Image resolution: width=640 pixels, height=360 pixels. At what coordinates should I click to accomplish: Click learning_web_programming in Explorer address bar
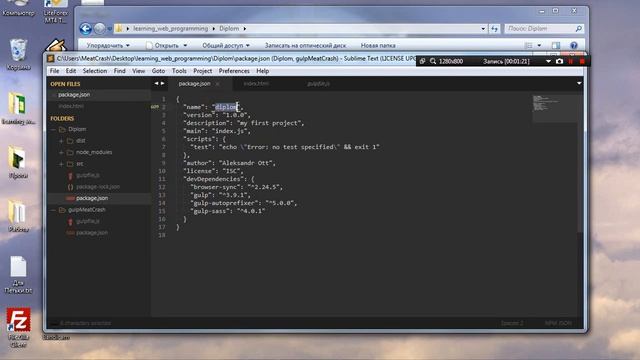pyautogui.click(x=170, y=29)
